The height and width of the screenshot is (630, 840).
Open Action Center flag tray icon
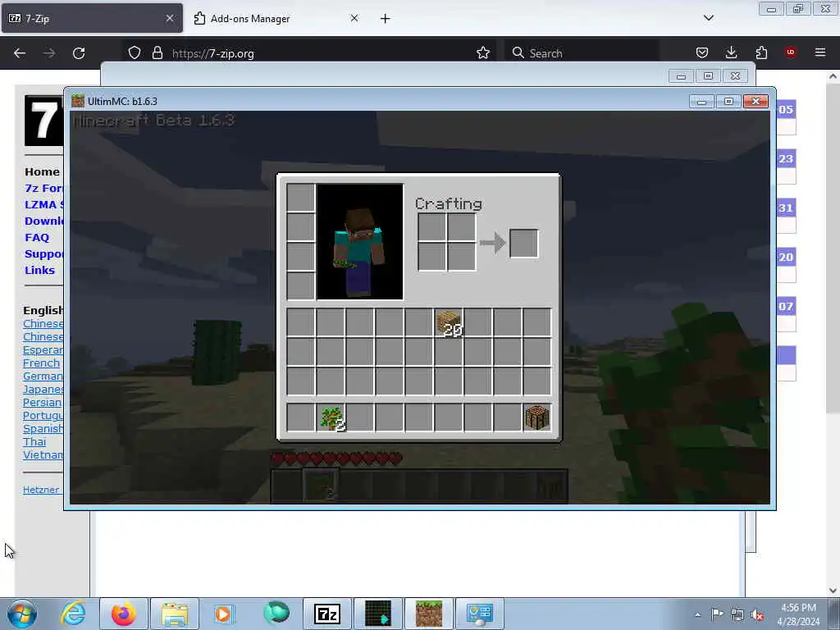point(717,614)
